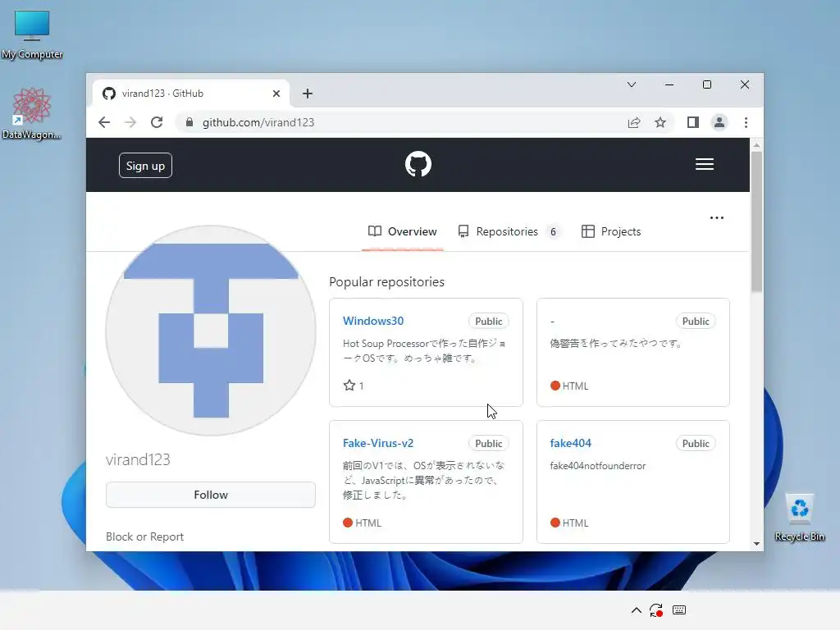Bookmark this page with the star icon
Image resolution: width=840 pixels, height=630 pixels.
tap(660, 123)
